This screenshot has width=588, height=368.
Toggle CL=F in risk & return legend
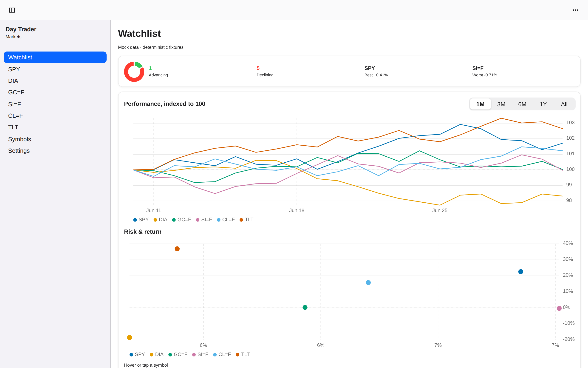[x=222, y=354]
